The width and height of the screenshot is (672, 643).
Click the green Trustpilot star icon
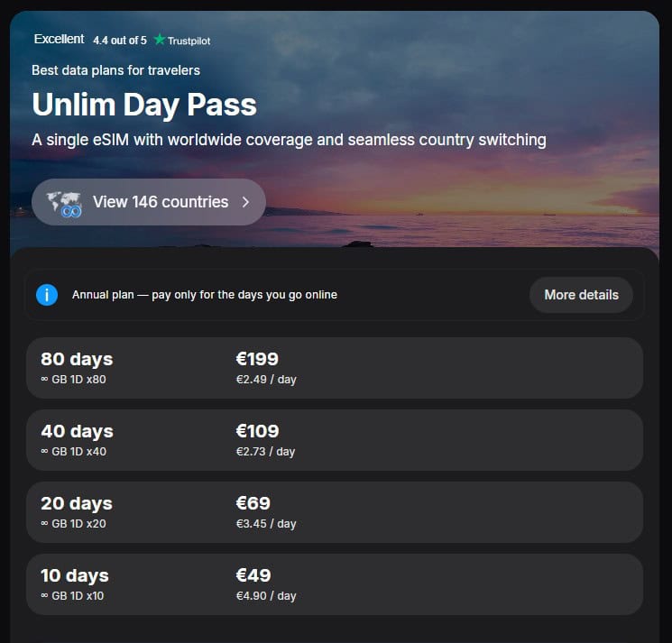(x=160, y=40)
